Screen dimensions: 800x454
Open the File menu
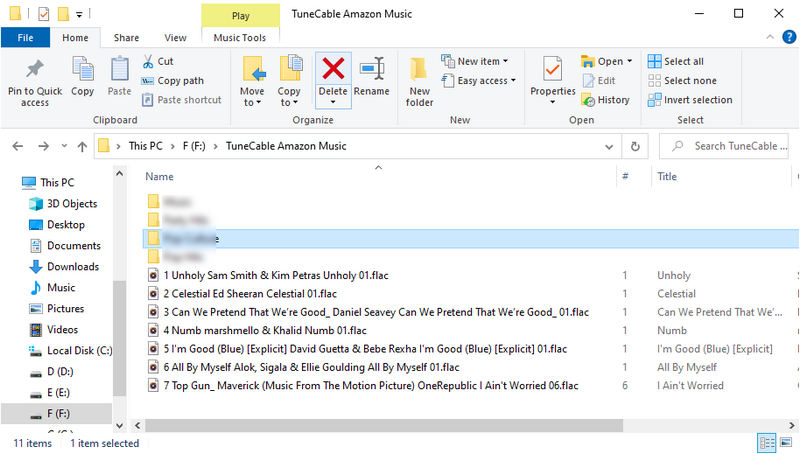[26, 38]
